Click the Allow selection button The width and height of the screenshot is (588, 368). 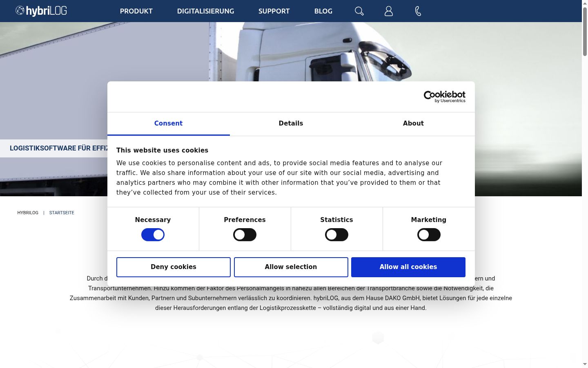point(291,267)
